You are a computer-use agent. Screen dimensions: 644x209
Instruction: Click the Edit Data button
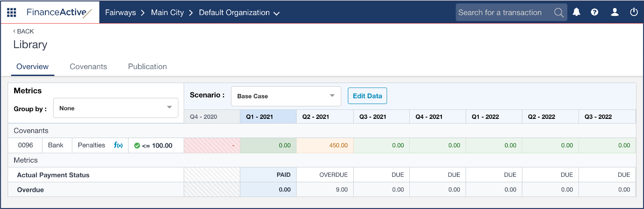tap(367, 96)
